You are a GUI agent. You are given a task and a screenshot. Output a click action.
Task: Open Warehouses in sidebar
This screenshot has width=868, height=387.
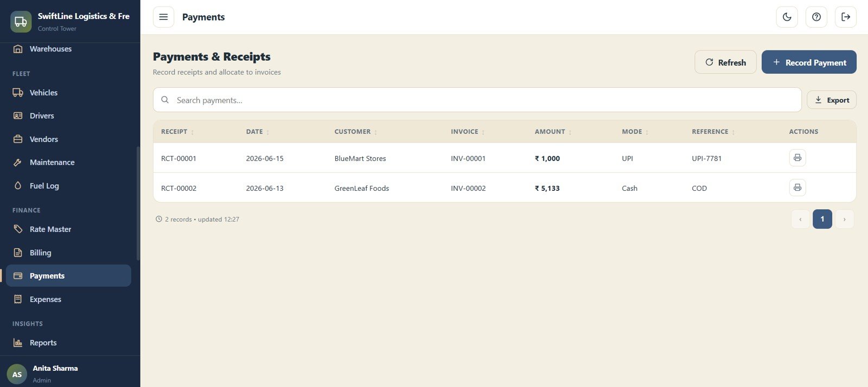click(68, 49)
